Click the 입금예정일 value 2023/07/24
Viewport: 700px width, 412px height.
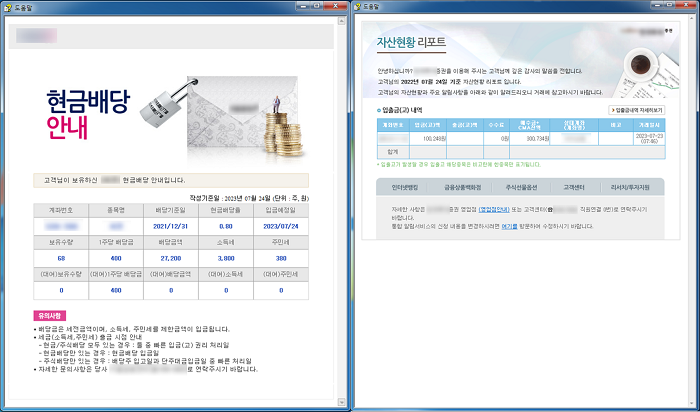(281, 226)
